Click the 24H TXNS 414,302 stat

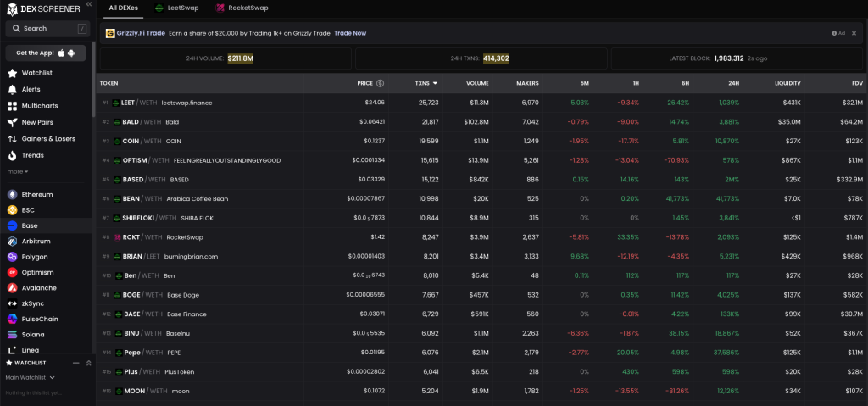tap(481, 58)
